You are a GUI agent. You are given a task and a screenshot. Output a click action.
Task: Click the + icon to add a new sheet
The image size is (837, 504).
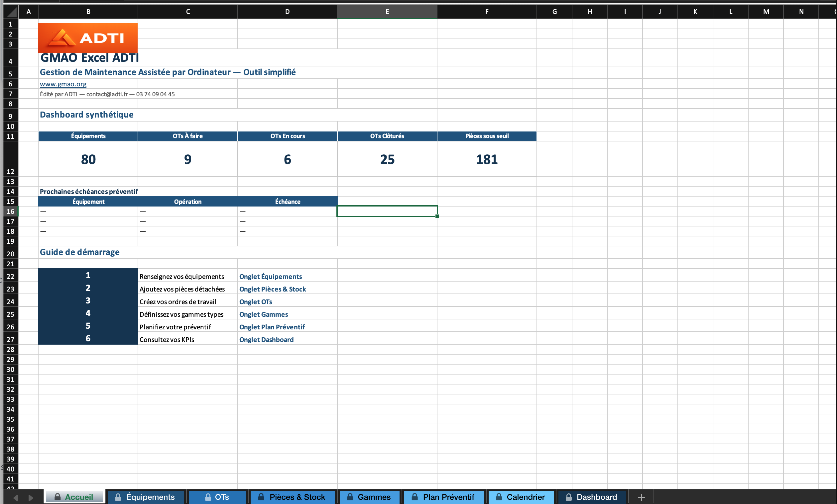(x=641, y=497)
